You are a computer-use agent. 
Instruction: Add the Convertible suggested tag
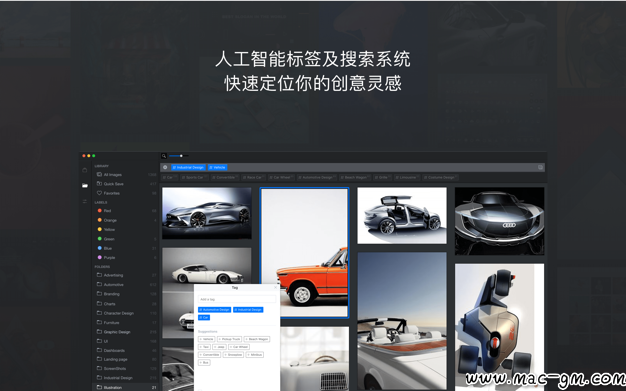click(209, 355)
